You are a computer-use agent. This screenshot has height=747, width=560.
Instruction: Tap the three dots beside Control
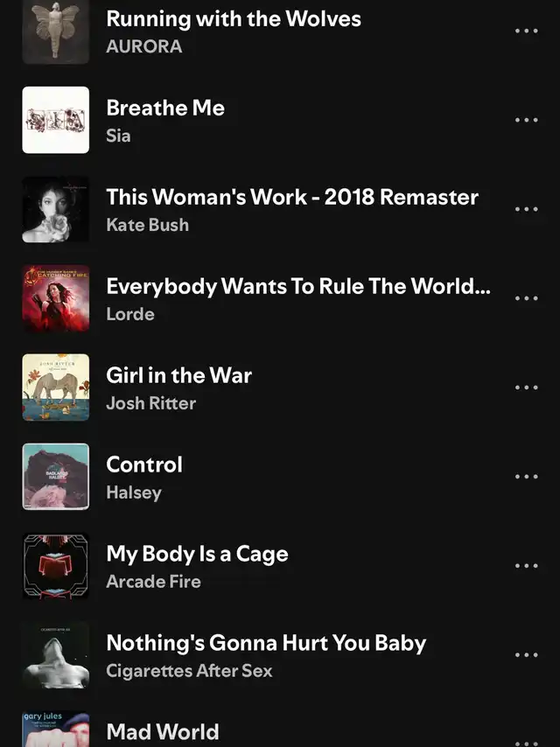526,477
